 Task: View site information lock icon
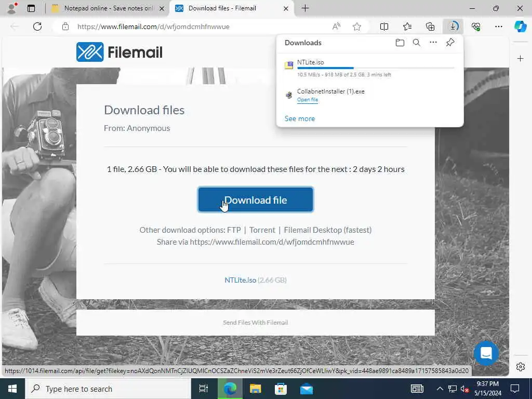pyautogui.click(x=65, y=26)
